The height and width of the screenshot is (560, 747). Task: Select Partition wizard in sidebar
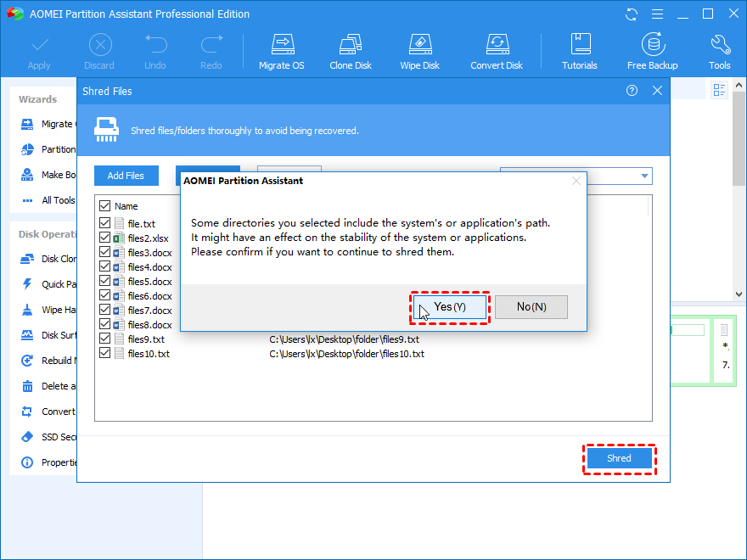48,149
